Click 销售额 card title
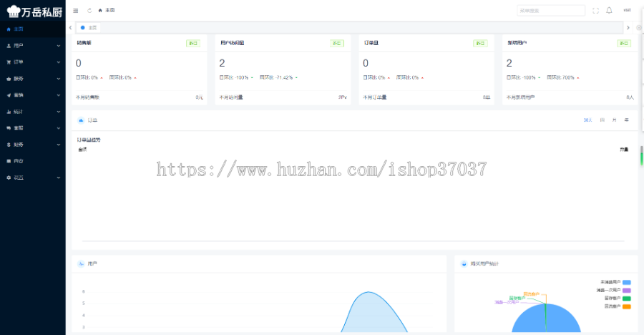 click(x=84, y=43)
